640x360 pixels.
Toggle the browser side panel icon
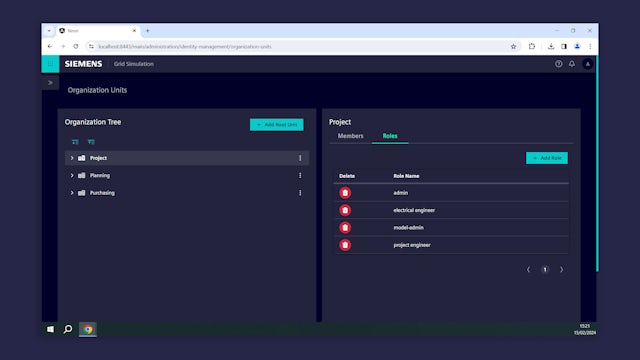click(x=564, y=47)
